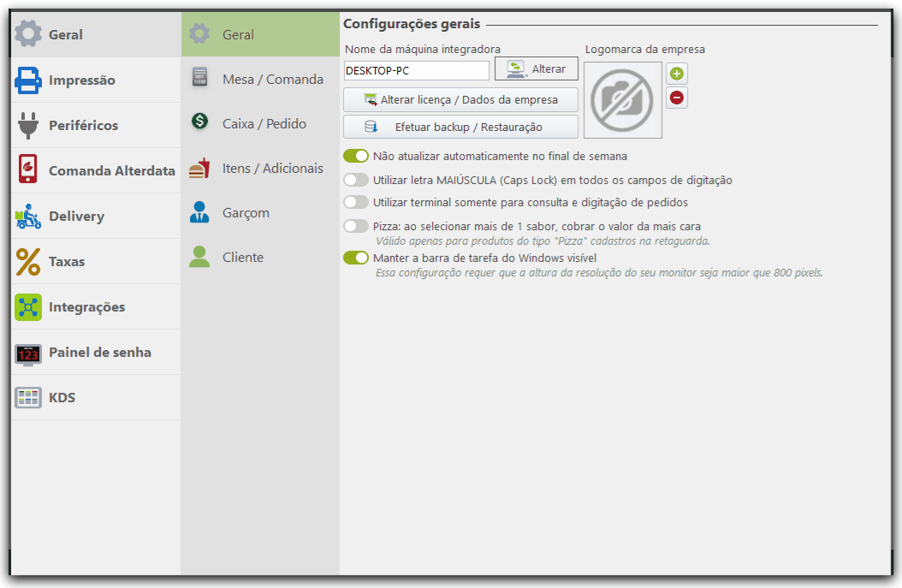Add company logo with green plus icon
Image resolution: width=902 pixels, height=588 pixels.
677,74
